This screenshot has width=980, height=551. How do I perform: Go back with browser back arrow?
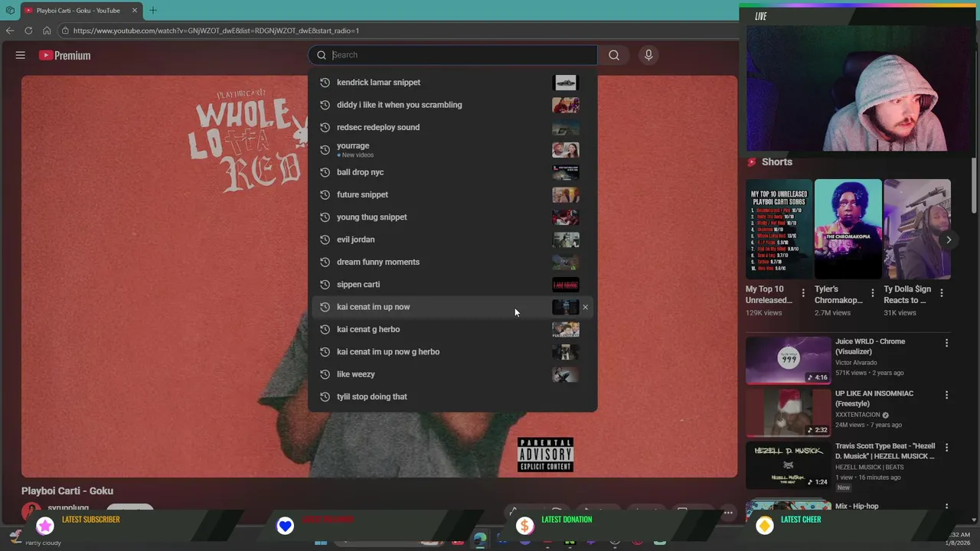tap(10, 31)
